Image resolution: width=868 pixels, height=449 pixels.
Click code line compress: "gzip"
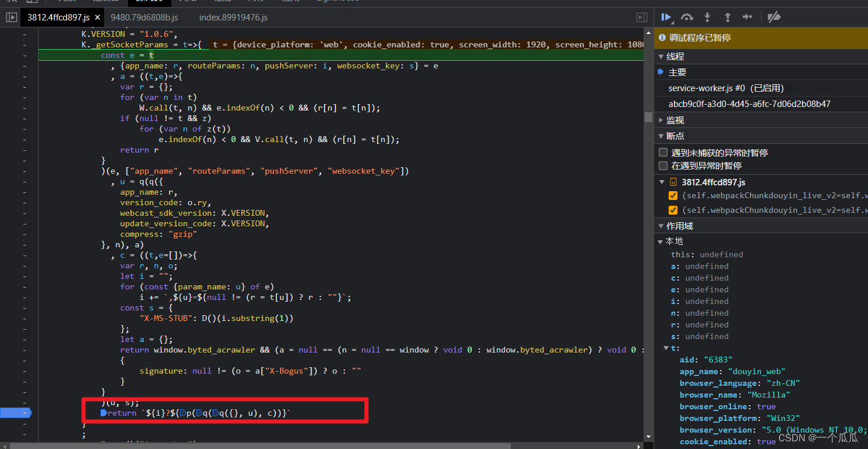[x=158, y=234]
